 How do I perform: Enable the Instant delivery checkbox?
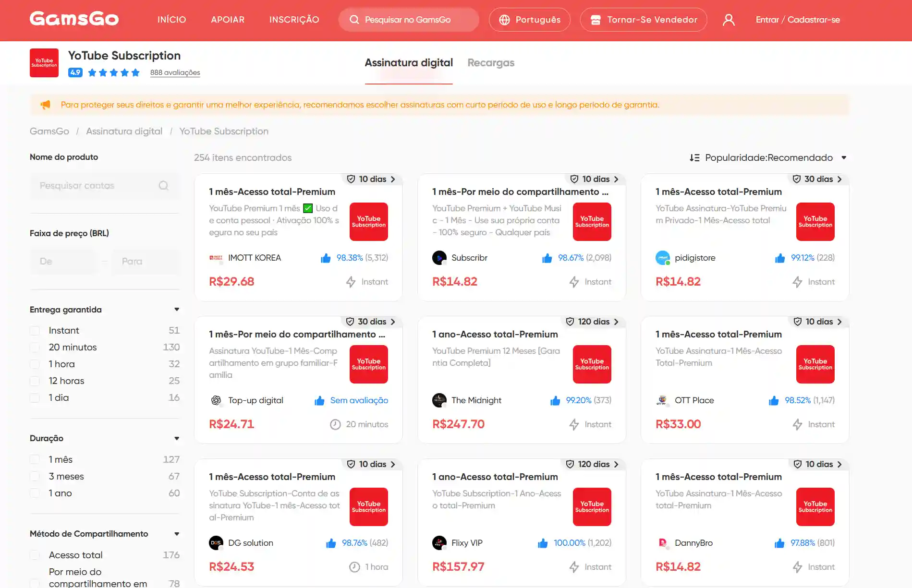pos(35,331)
